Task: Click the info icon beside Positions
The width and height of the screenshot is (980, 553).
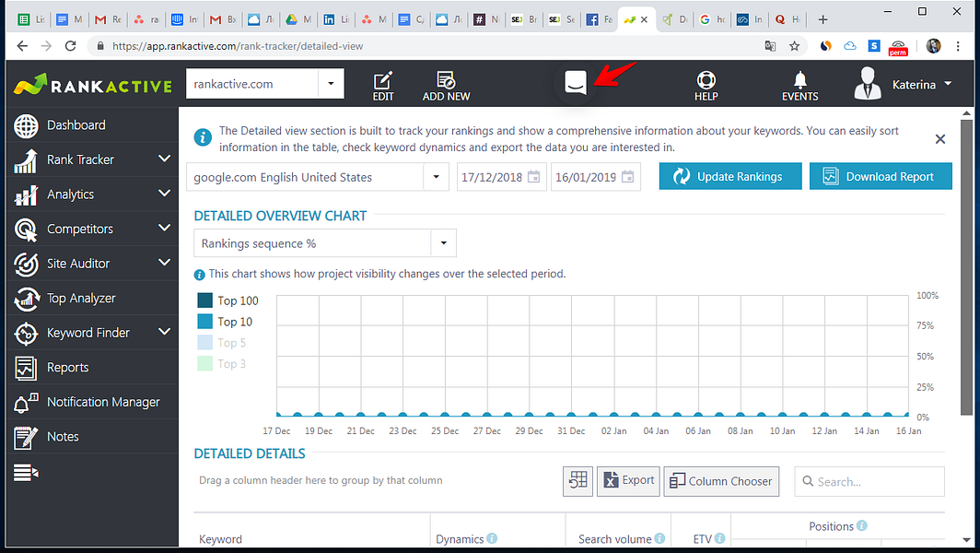Action: (862, 525)
